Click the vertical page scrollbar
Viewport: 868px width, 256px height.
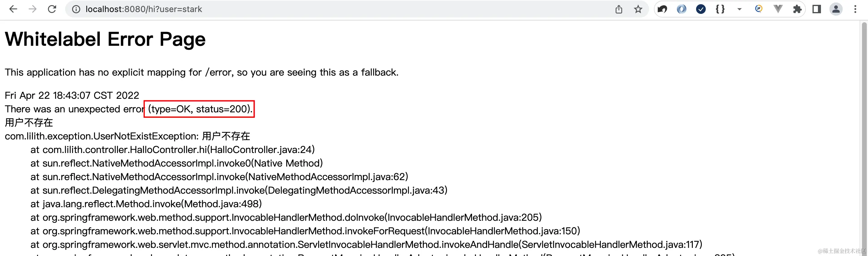pyautogui.click(x=864, y=135)
